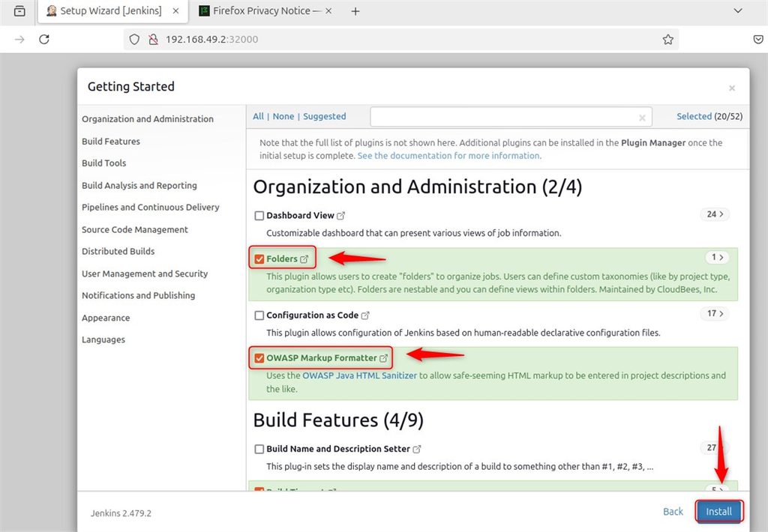Image resolution: width=768 pixels, height=532 pixels.
Task: Close the Getting Started dialog
Action: 732,88
